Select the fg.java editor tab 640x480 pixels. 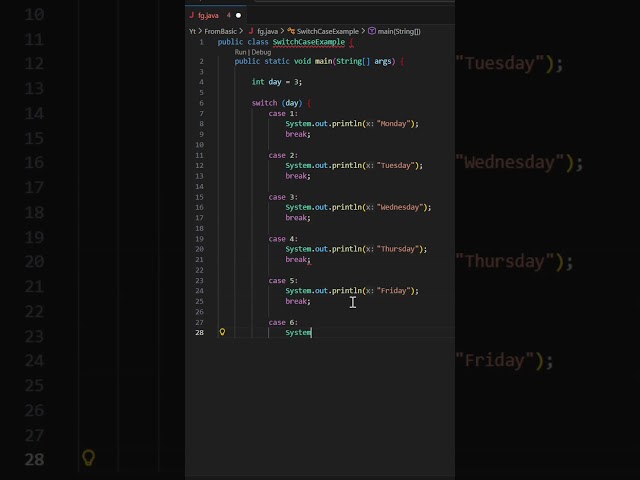(216, 16)
